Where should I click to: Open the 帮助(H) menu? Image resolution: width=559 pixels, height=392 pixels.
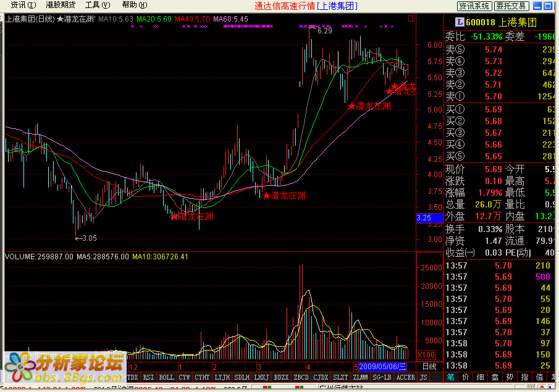pos(135,5)
